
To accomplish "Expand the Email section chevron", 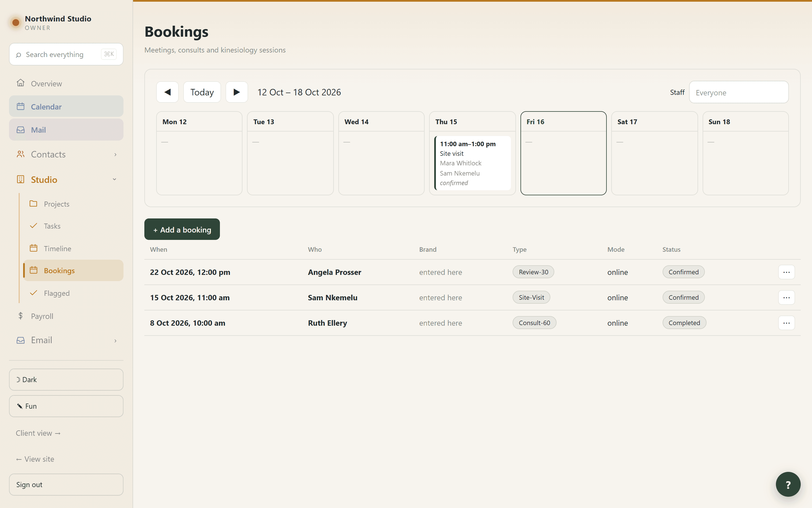I will pos(115,341).
